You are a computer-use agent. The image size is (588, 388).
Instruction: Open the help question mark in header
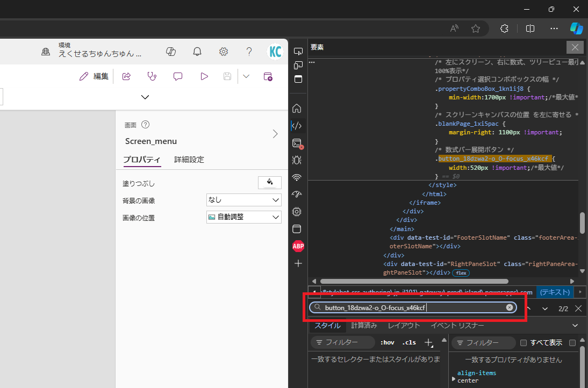(249, 52)
